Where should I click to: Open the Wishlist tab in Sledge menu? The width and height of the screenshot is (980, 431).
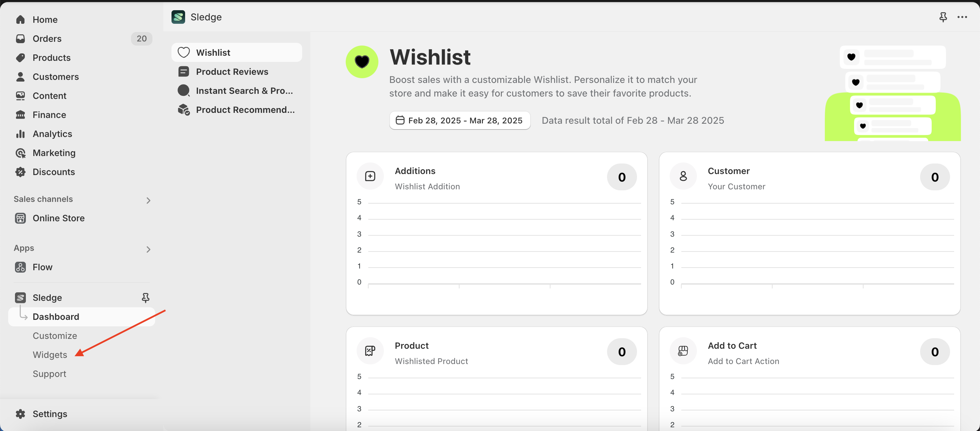(236, 52)
